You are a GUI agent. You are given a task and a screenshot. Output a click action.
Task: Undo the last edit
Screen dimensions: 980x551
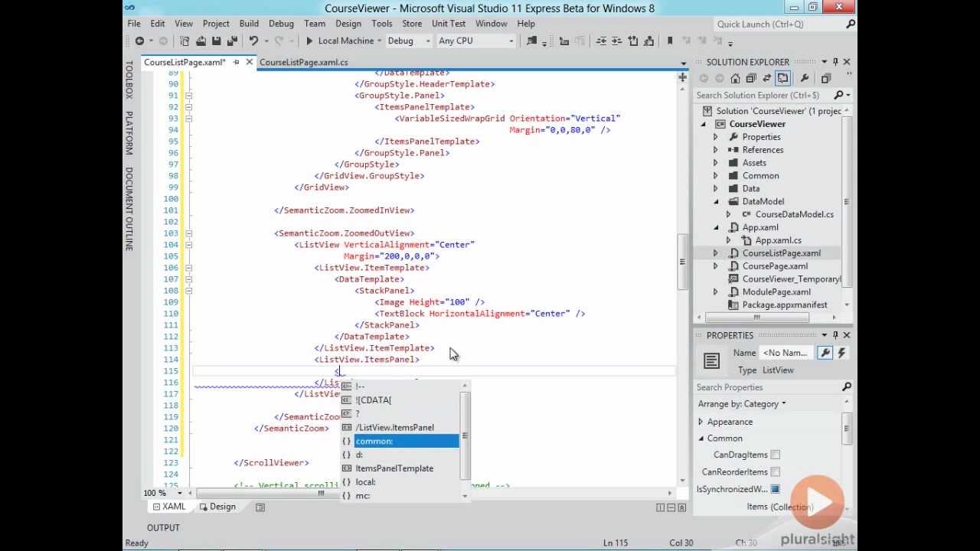[x=253, y=41]
